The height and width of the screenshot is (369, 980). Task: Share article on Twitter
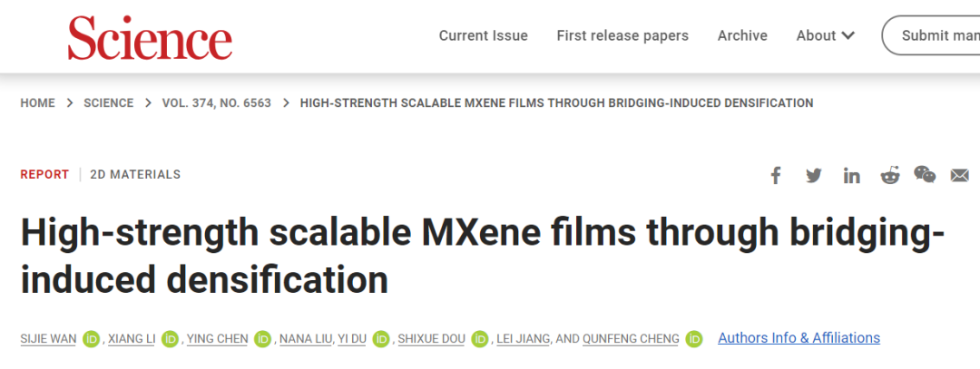click(x=813, y=176)
